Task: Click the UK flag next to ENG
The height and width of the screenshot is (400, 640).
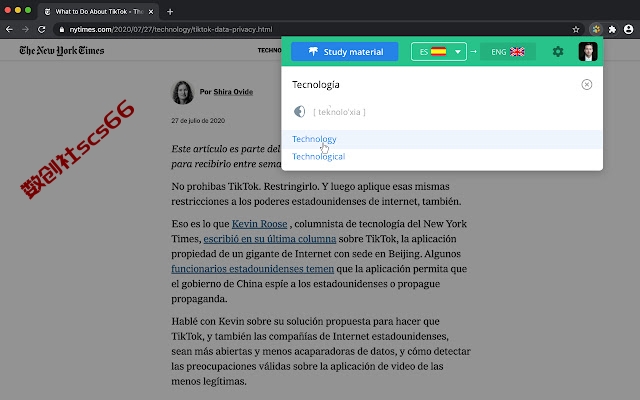Action: pos(517,52)
